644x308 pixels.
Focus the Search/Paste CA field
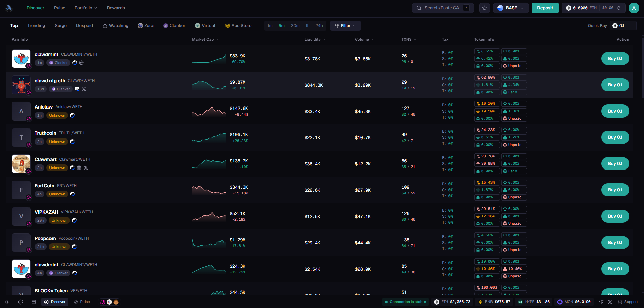tap(442, 8)
